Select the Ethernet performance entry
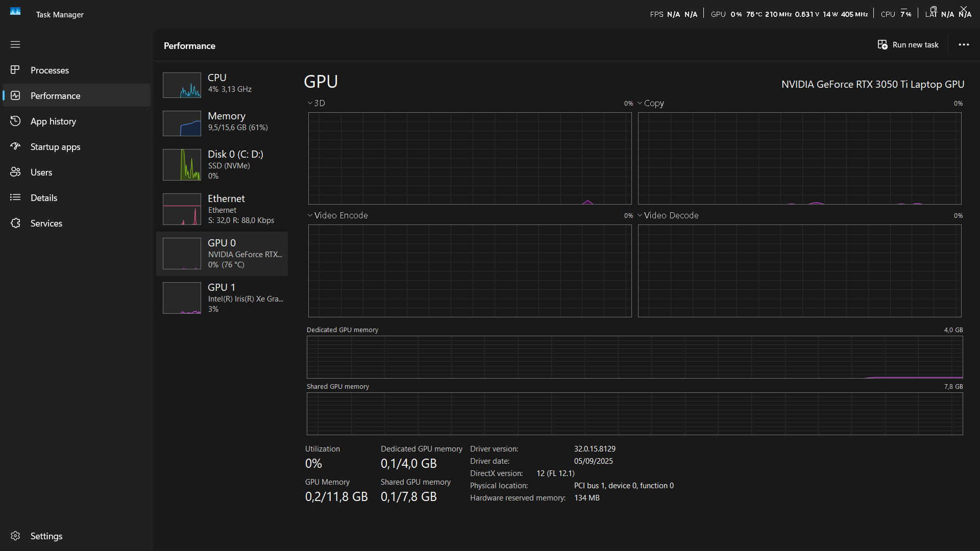 [222, 209]
